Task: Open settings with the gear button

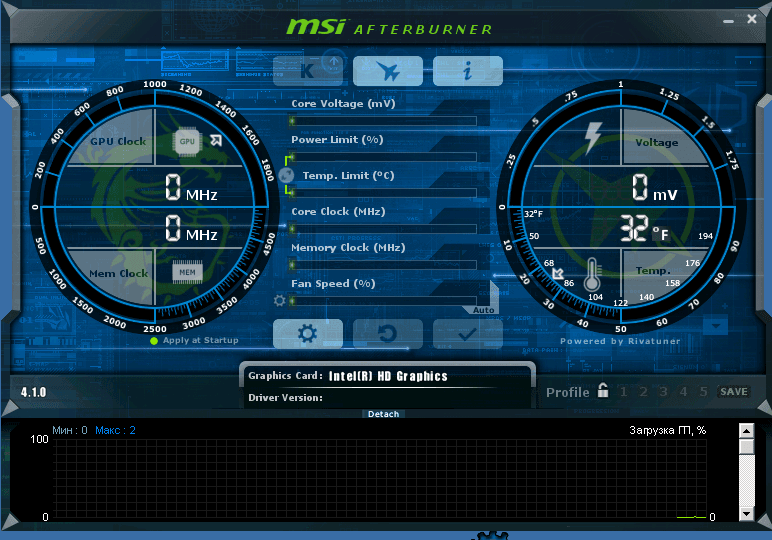Action: click(308, 334)
